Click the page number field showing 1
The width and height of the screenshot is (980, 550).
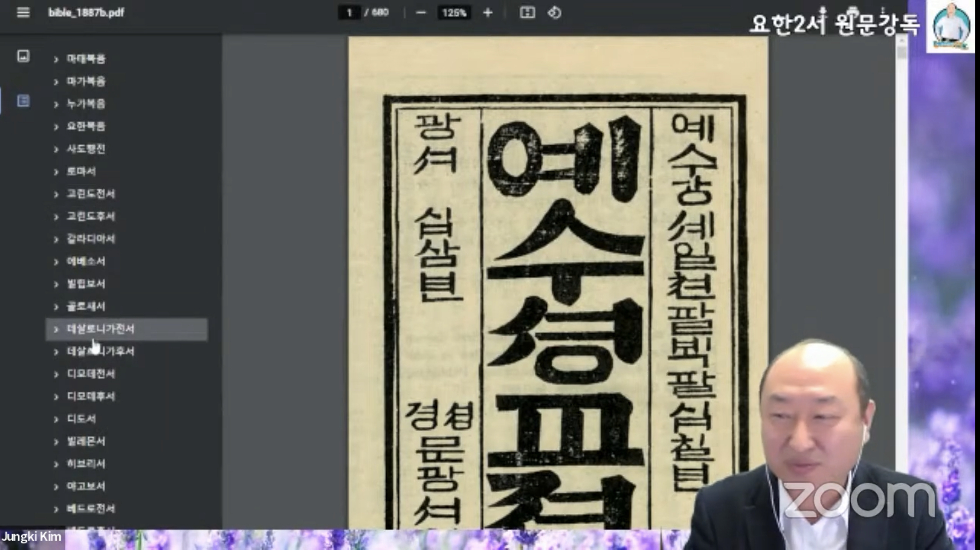click(349, 13)
